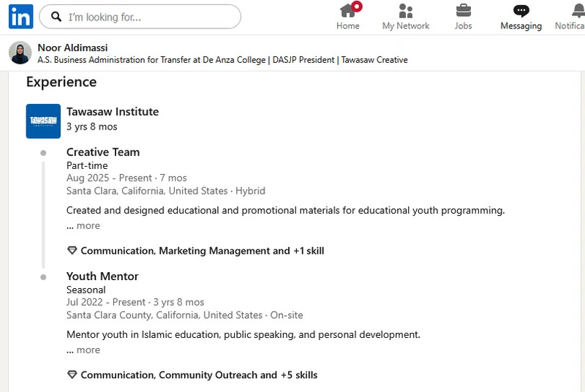Go to the Jobs label
Screen dimensions: 585x392
click(x=463, y=26)
